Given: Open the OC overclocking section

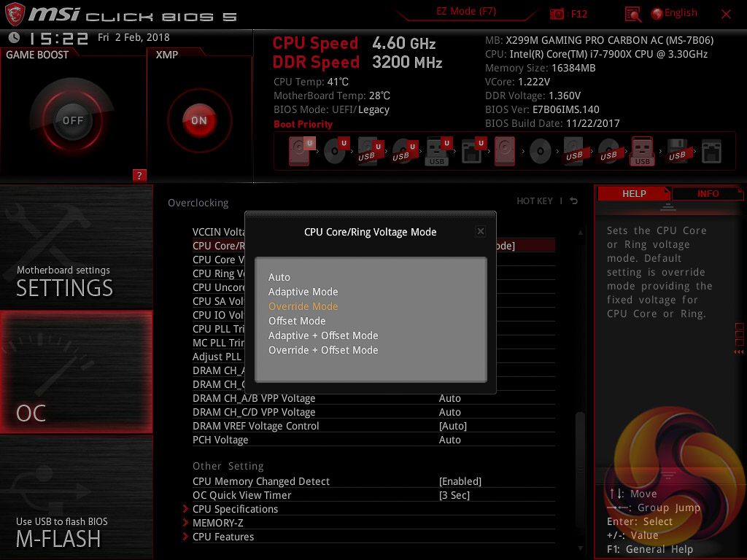Looking at the screenshot, I should click(x=76, y=372).
